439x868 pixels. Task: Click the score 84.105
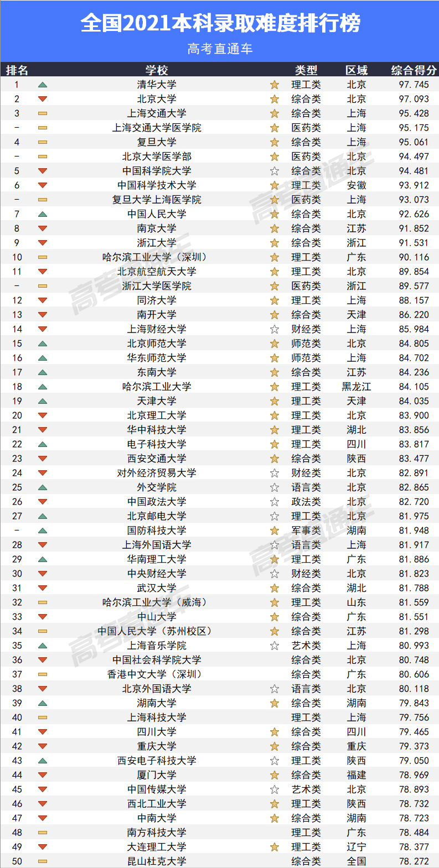tap(414, 387)
